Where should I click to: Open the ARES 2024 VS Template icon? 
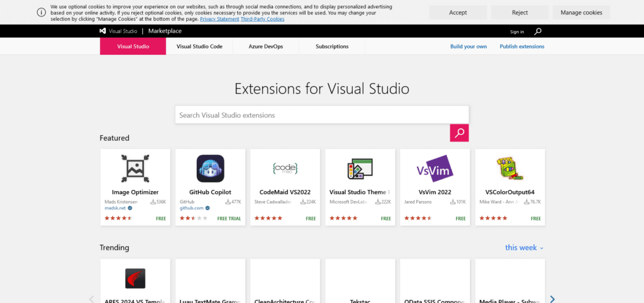tap(135, 278)
